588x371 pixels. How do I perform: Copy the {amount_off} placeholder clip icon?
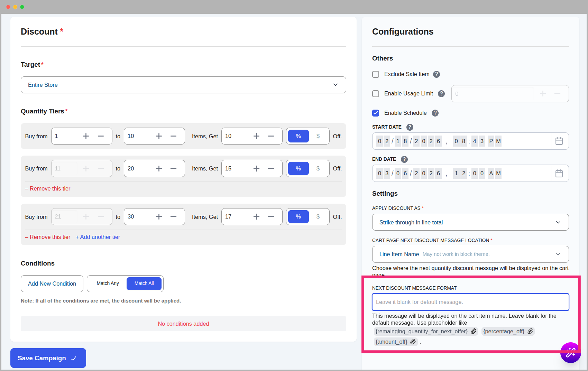click(413, 342)
